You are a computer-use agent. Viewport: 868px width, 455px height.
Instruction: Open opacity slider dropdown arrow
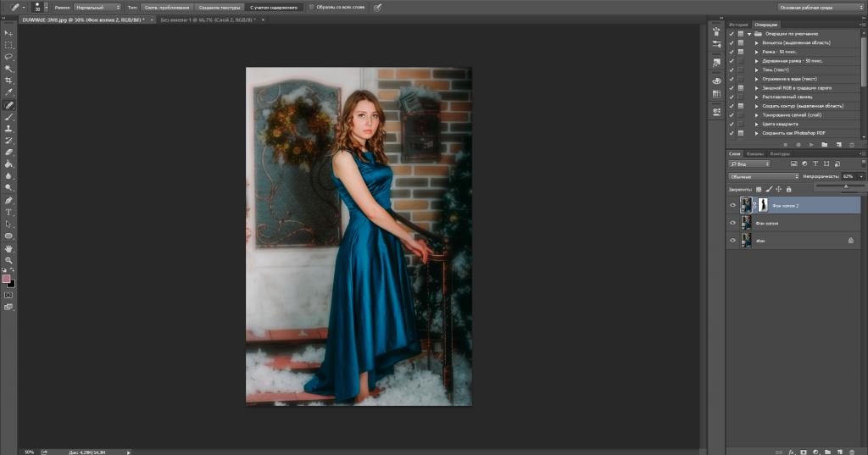[x=861, y=176]
